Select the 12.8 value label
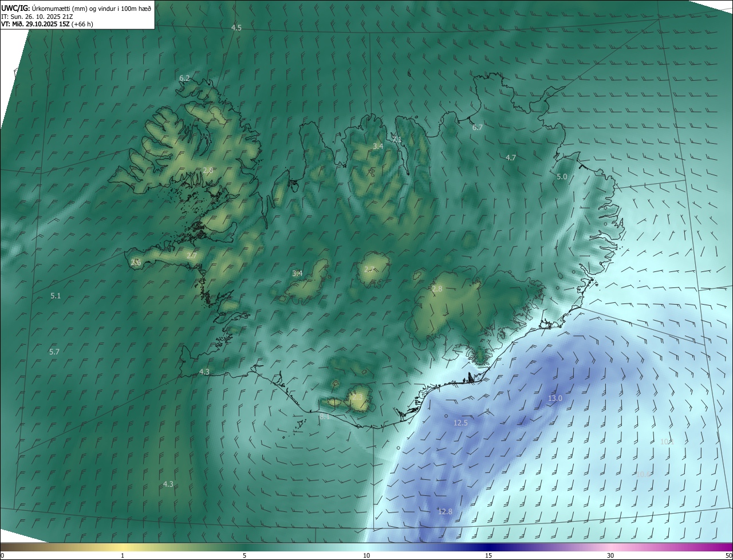 click(445, 511)
